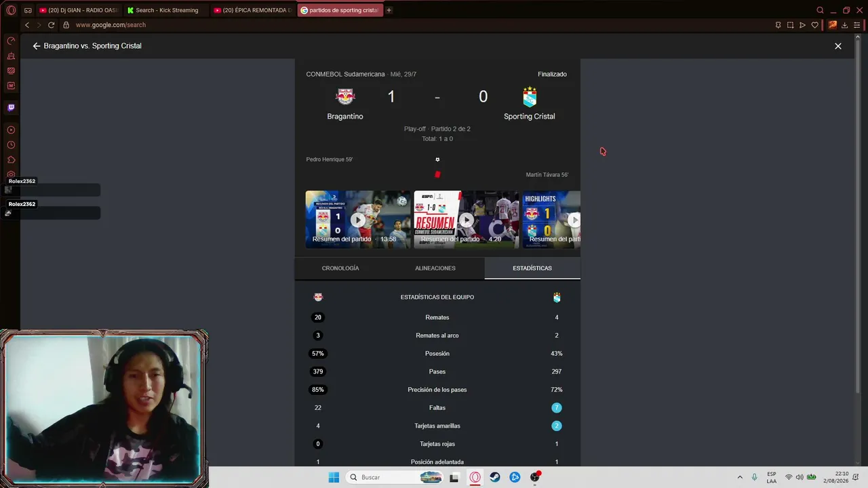Open history clock icon in the sidebar

(x=11, y=145)
